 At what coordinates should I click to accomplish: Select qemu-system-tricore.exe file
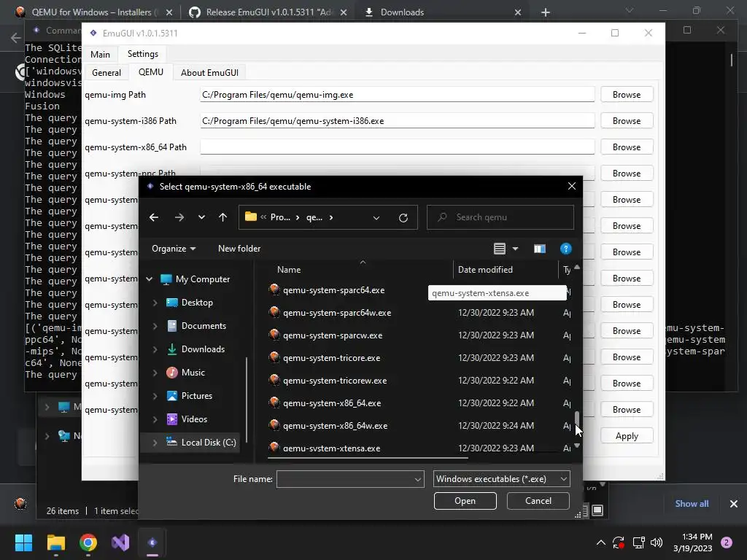coord(332,358)
